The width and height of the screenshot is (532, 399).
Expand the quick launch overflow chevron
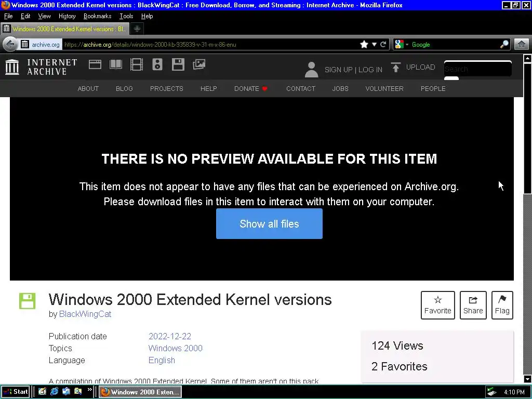click(x=89, y=390)
